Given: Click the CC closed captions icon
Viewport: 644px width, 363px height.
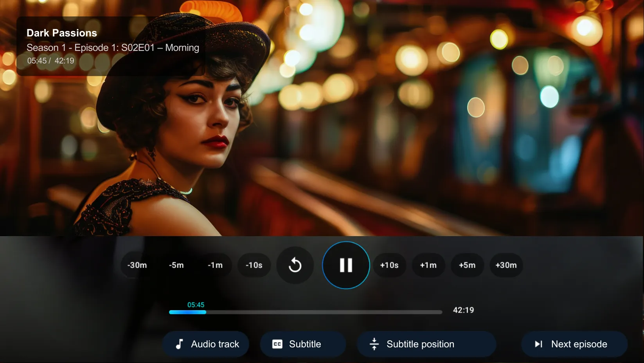Looking at the screenshot, I should [277, 344].
